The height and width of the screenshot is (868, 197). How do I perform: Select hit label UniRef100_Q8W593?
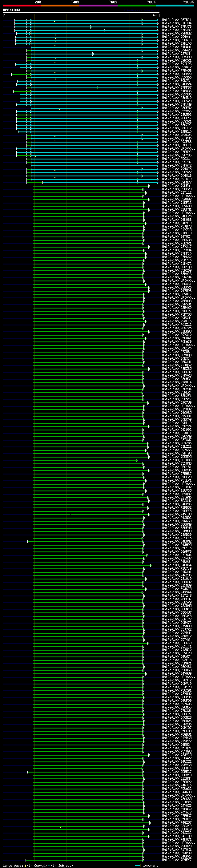tap(176, 115)
